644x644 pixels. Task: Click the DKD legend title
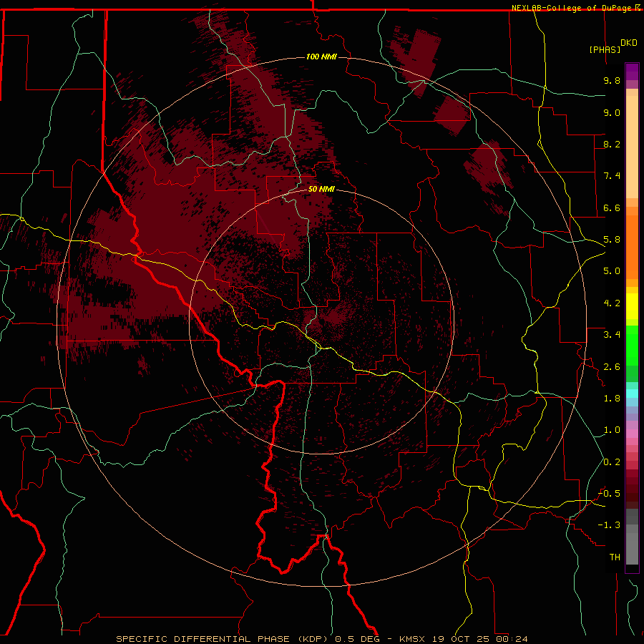[629, 43]
